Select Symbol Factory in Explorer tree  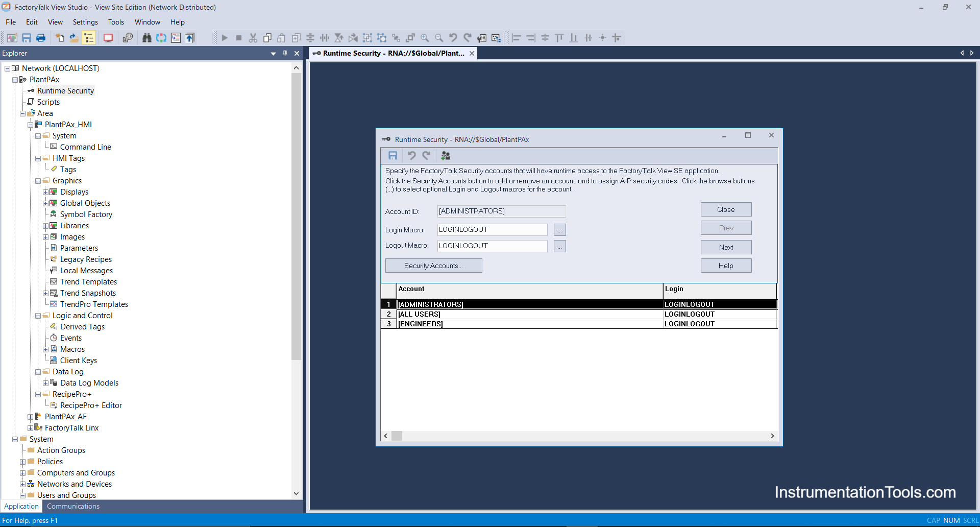coord(86,214)
